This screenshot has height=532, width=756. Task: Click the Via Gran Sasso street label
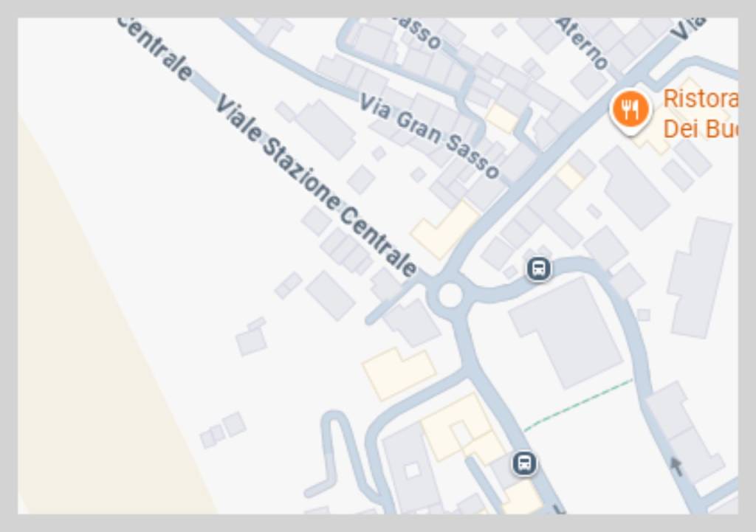pos(429,136)
